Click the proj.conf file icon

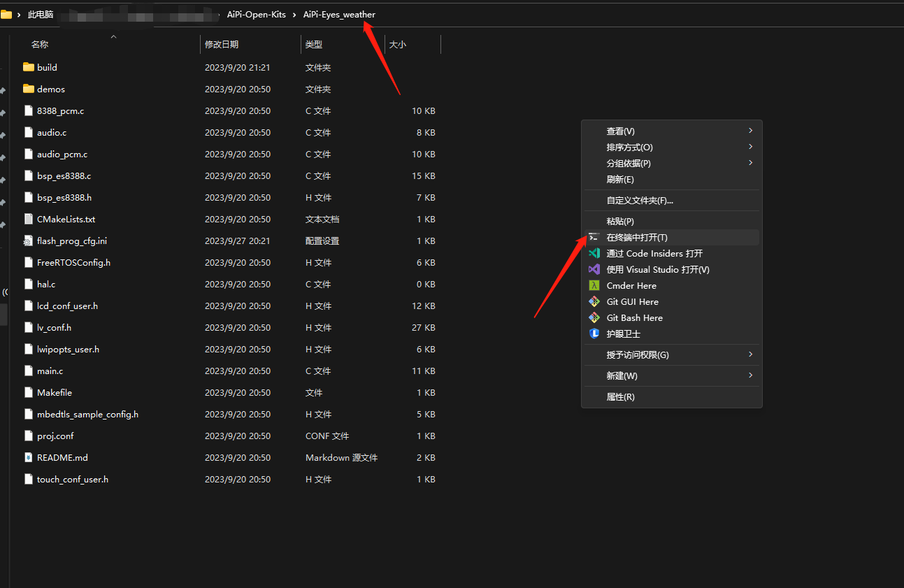(29, 436)
